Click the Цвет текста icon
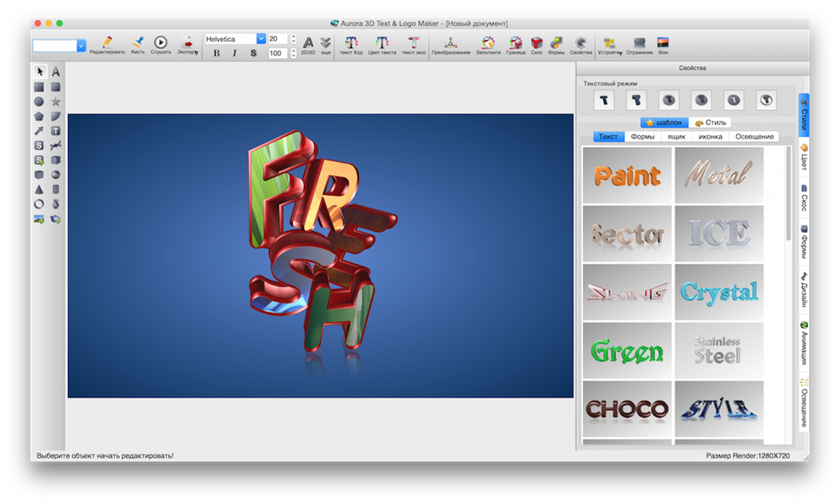This screenshot has height=504, width=840. (x=382, y=41)
